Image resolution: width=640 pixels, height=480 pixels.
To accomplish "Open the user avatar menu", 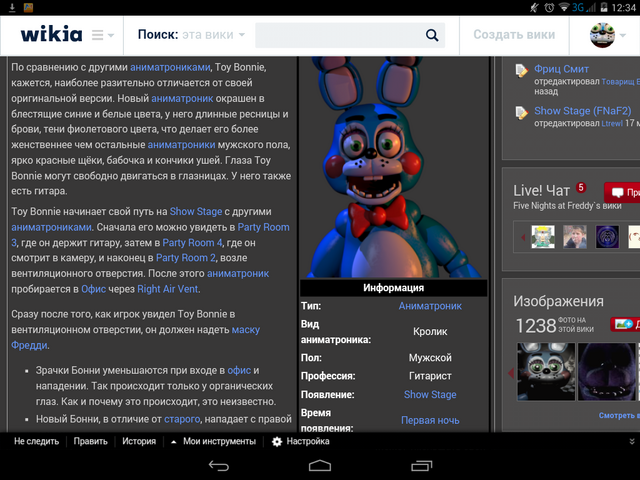I will coord(602,35).
